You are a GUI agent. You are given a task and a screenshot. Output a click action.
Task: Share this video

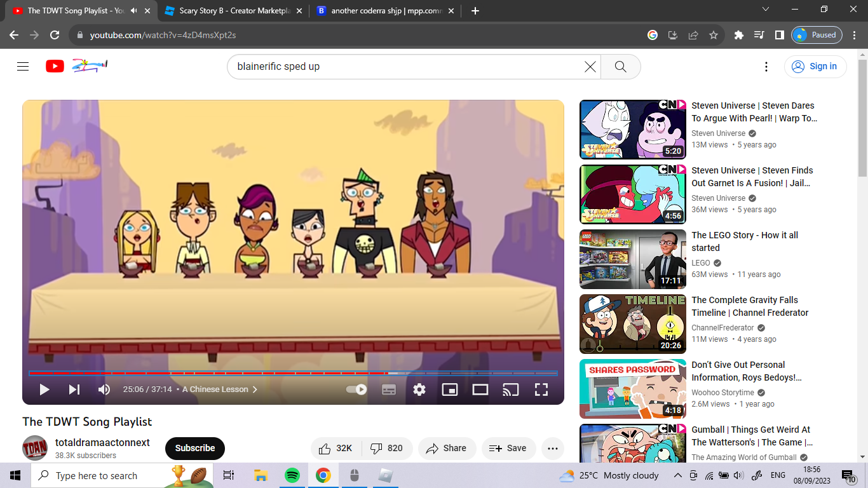pos(447,448)
